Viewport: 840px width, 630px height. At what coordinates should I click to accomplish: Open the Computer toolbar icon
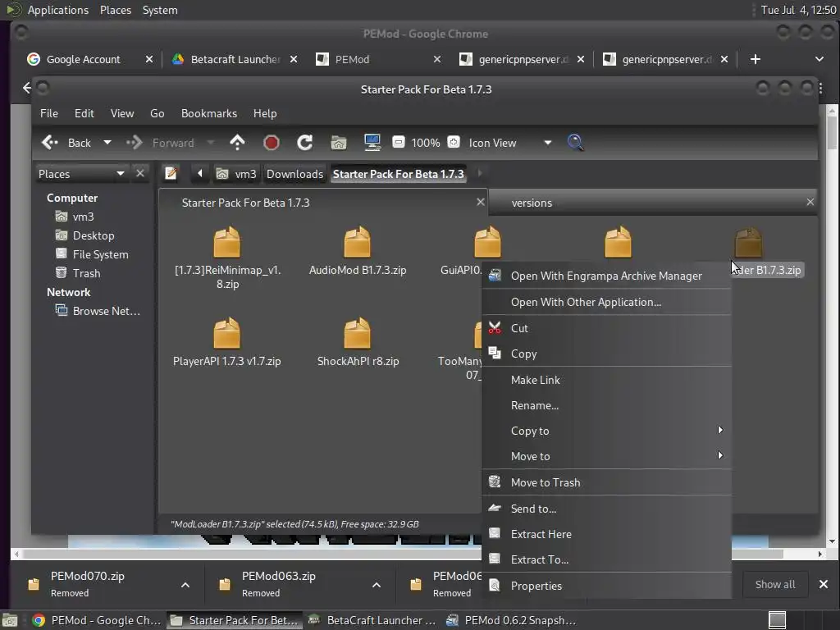pos(372,143)
